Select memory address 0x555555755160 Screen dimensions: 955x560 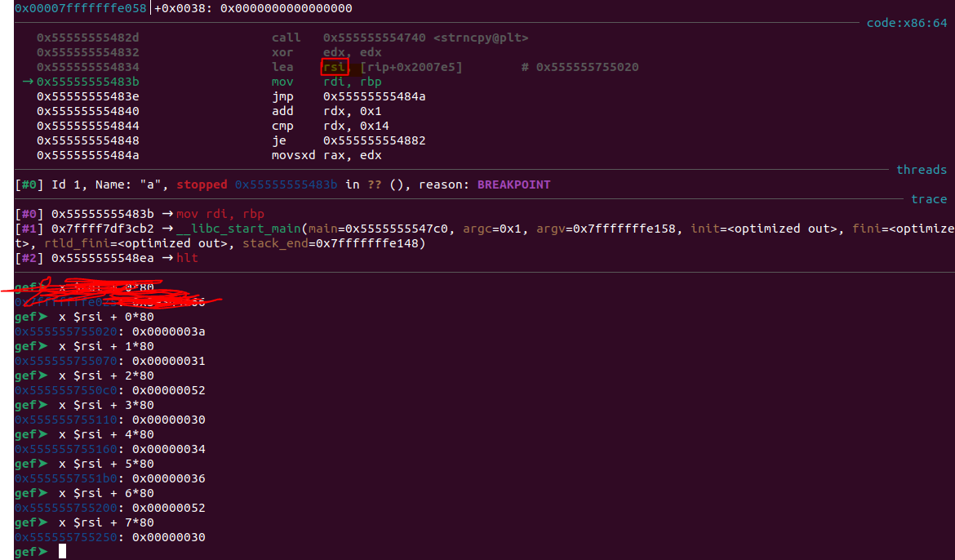(66, 448)
